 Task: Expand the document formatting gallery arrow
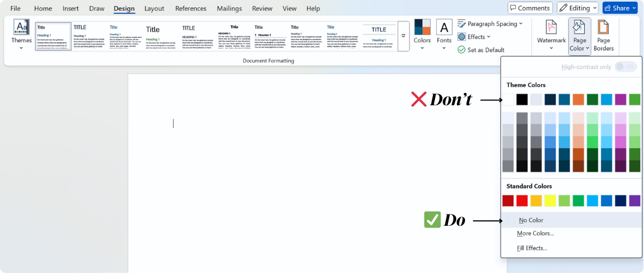pyautogui.click(x=403, y=36)
